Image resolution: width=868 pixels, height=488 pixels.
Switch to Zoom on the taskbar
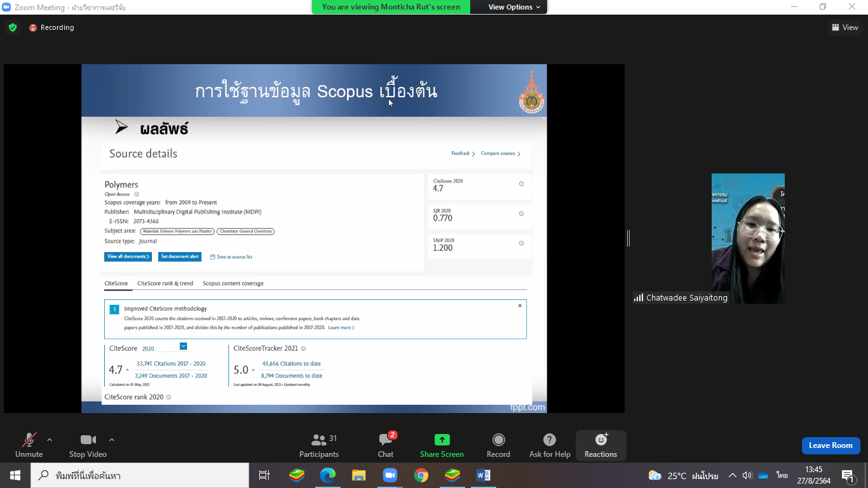390,475
